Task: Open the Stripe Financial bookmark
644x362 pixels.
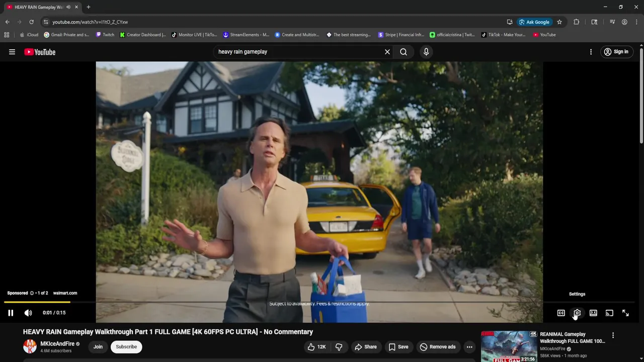Action: click(x=401, y=35)
